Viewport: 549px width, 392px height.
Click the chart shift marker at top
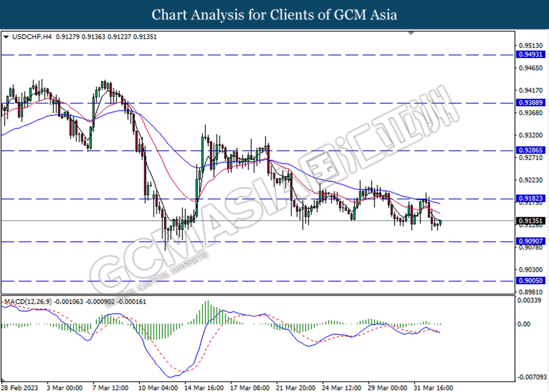point(411,33)
